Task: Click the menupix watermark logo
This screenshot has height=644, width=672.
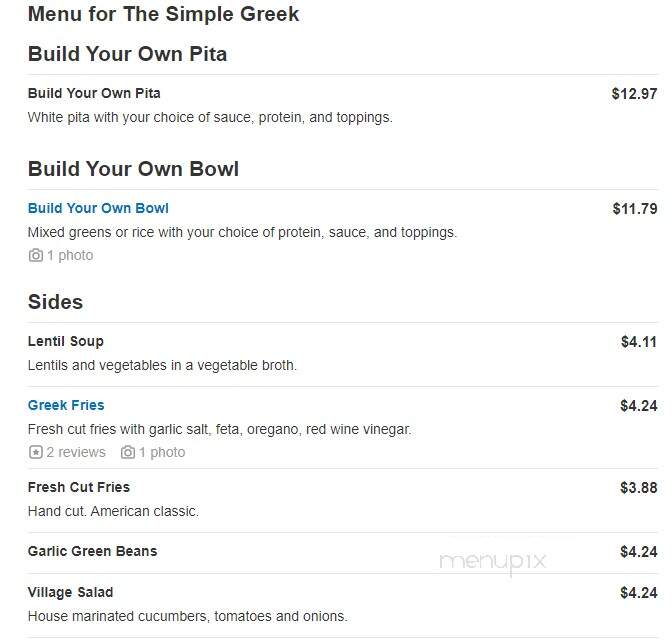Action: 493,562
